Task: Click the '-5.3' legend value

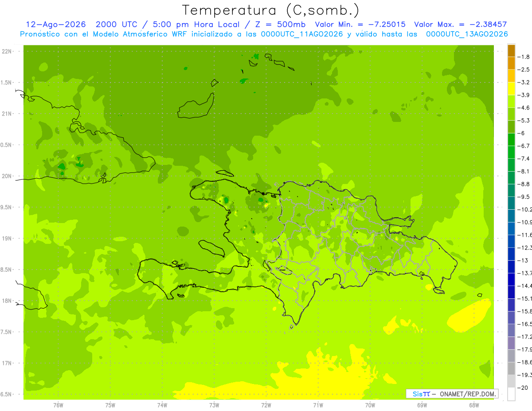Action: [x=524, y=121]
